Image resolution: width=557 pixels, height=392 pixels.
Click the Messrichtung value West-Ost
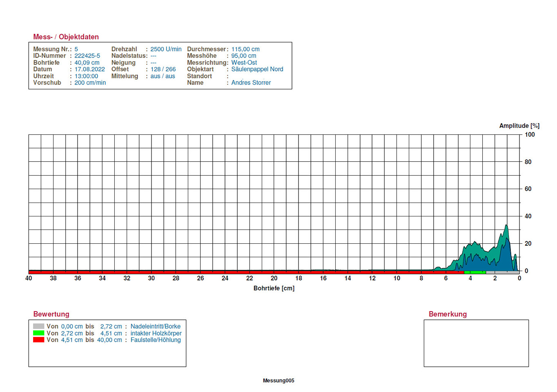pyautogui.click(x=244, y=62)
